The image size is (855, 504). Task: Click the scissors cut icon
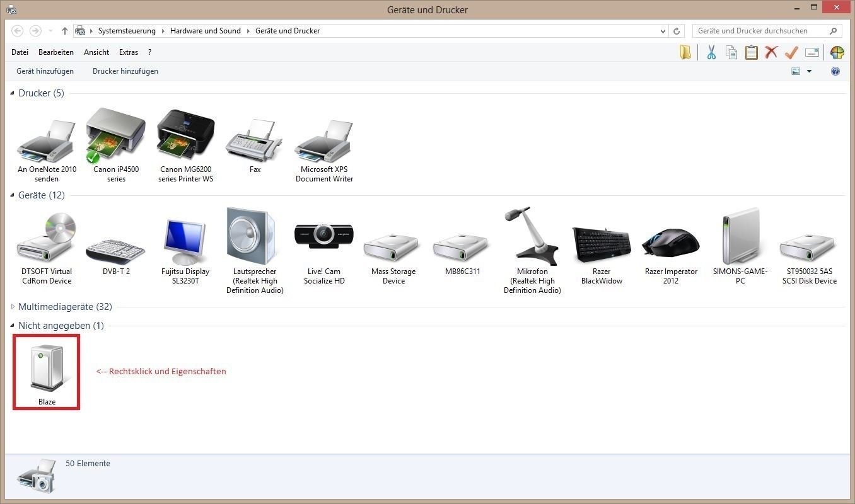(x=711, y=52)
